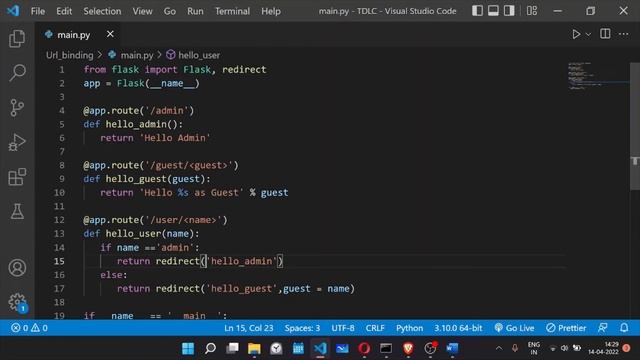Open the editor More Actions ellipsis
The width and height of the screenshot is (640, 360).
pyautogui.click(x=623, y=34)
